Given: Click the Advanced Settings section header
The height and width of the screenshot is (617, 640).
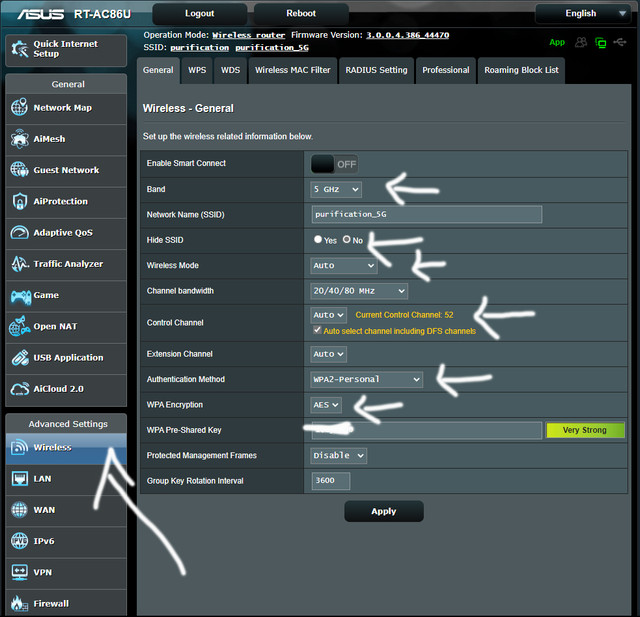Looking at the screenshot, I should pyautogui.click(x=67, y=424).
